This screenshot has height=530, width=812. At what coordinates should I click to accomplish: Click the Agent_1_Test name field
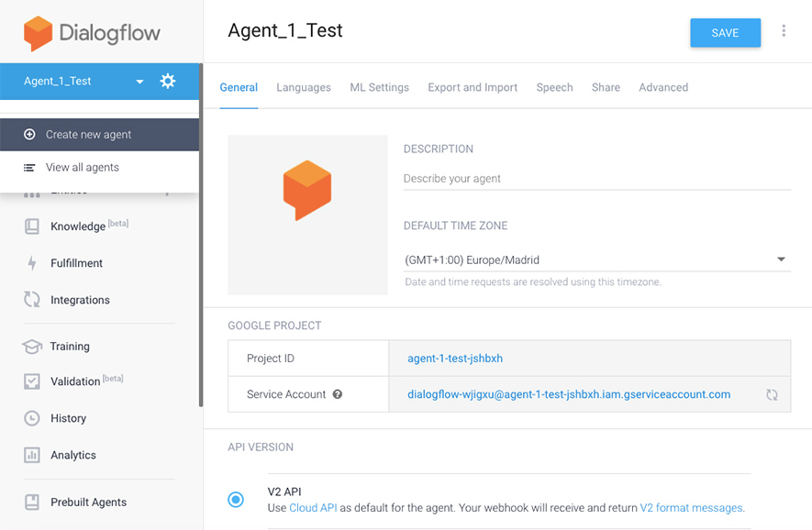tap(285, 30)
